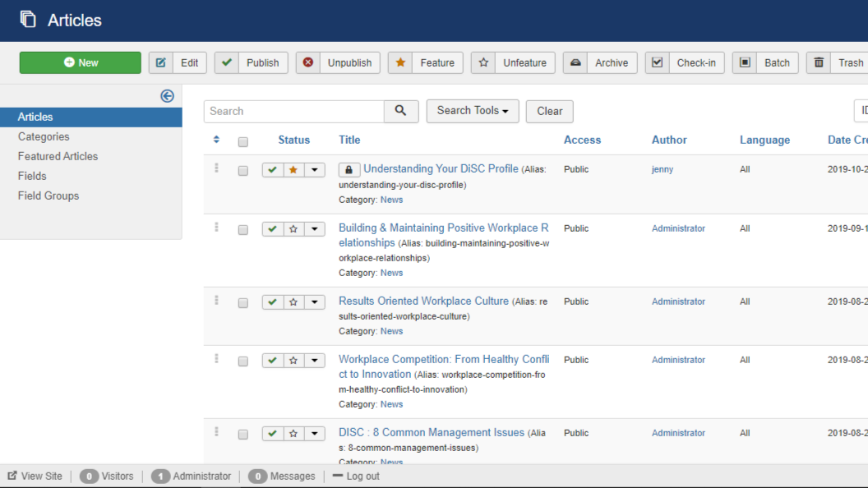Open the Understanding Your DiSC Profile article
Screen dimensions: 868x488
pyautogui.click(x=441, y=168)
